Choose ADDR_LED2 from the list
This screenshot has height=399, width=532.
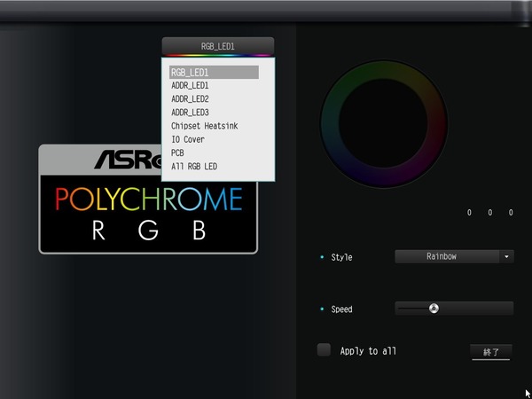point(190,99)
